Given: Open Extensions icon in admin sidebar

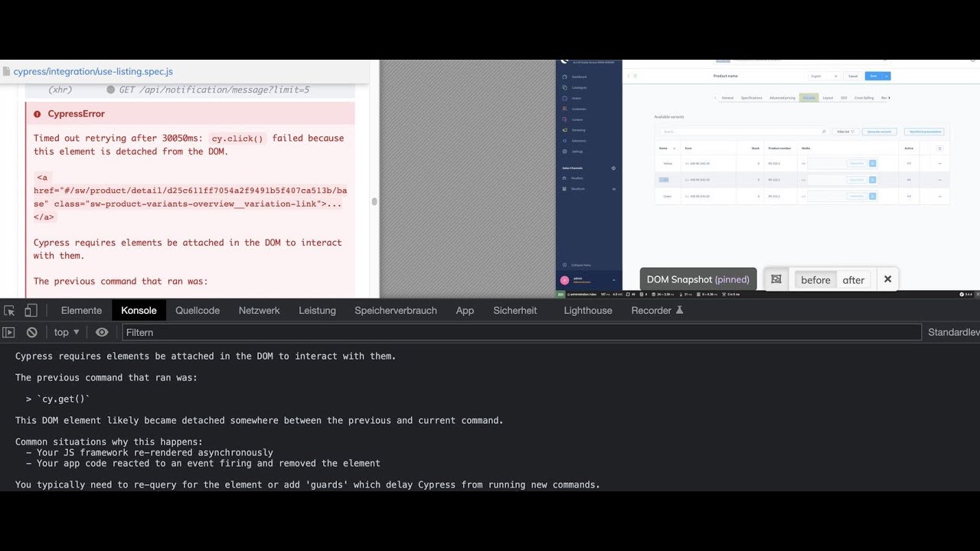Looking at the screenshot, I should 565,141.
